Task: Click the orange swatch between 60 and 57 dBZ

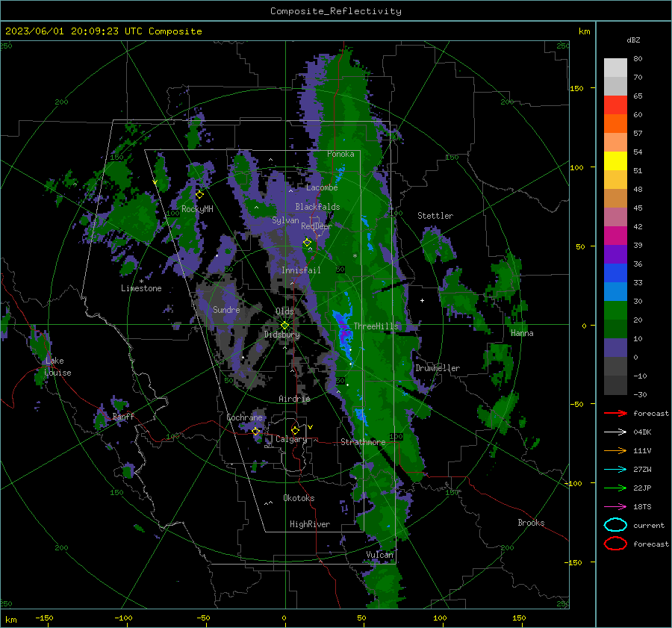Action: click(x=615, y=124)
